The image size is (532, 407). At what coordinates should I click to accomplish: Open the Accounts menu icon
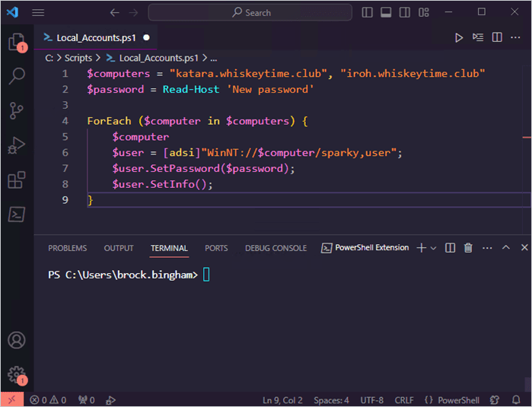point(17,340)
